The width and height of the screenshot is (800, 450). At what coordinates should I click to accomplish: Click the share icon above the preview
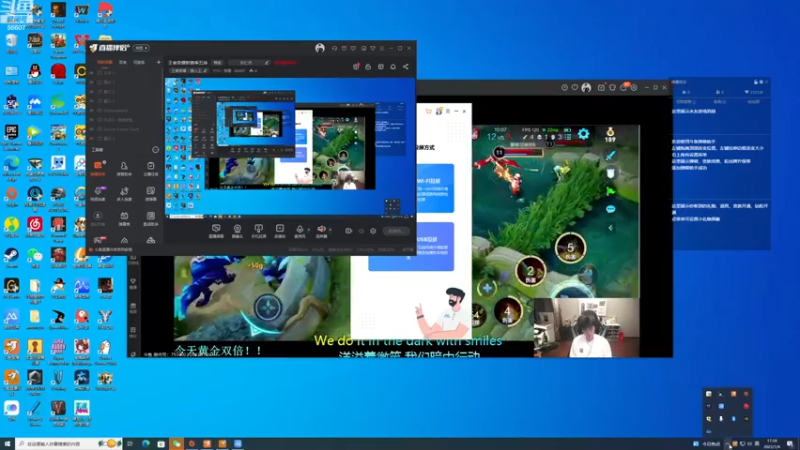(406, 67)
